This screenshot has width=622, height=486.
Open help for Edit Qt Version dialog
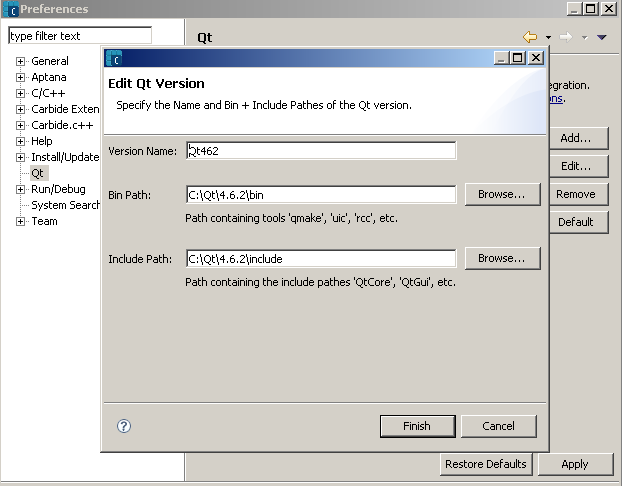[124, 426]
